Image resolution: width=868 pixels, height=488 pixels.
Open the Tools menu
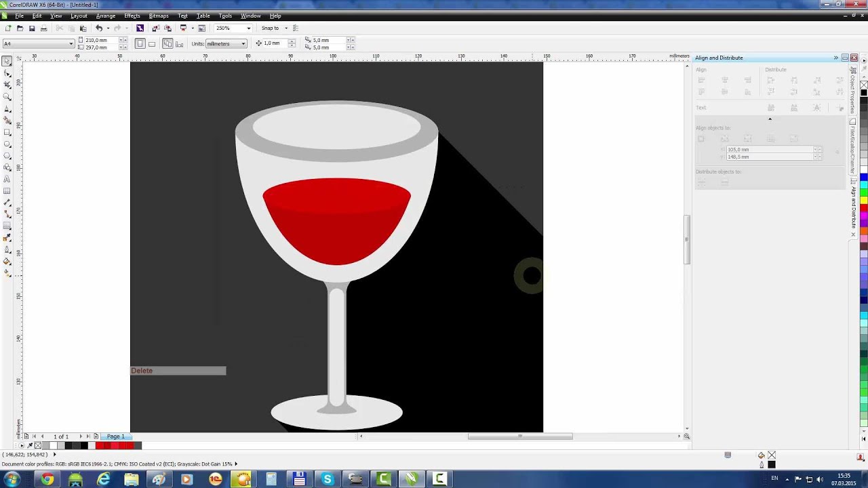[225, 16]
